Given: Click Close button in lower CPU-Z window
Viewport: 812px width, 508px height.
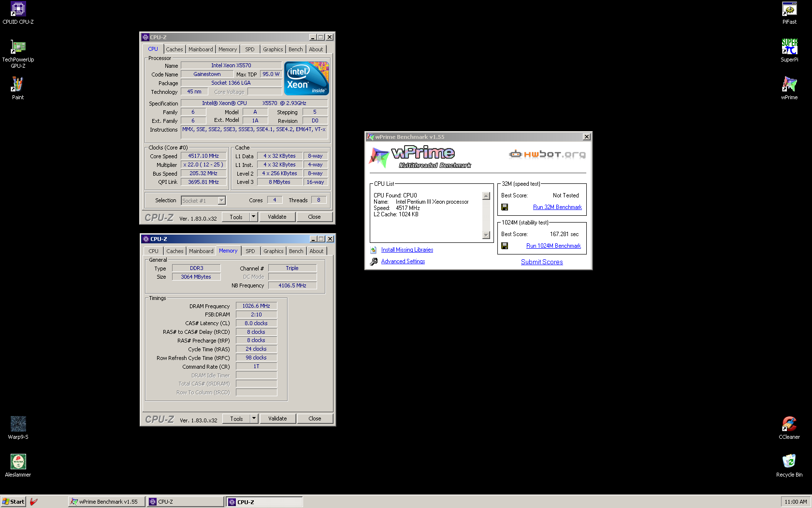Looking at the screenshot, I should pyautogui.click(x=315, y=418).
